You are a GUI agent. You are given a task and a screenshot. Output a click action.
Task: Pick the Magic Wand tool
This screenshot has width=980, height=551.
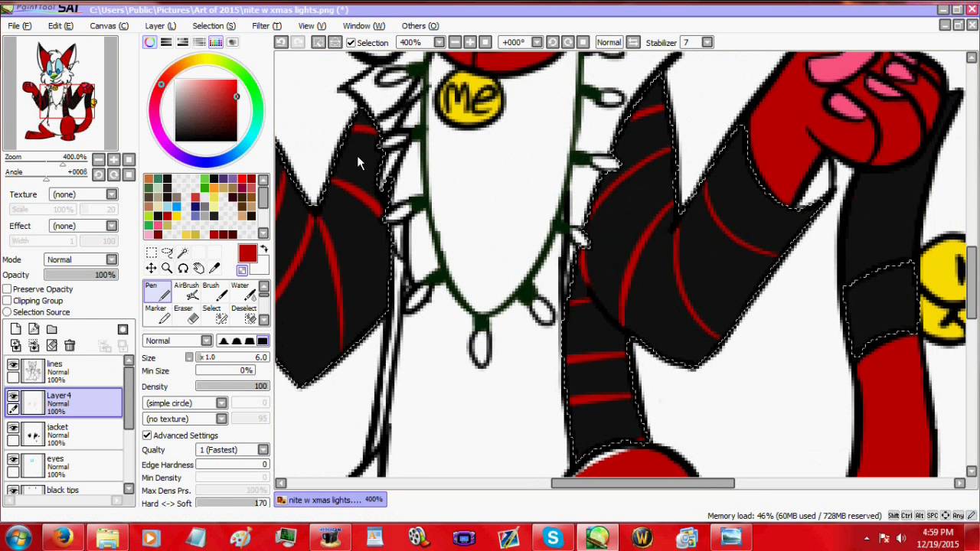point(183,253)
